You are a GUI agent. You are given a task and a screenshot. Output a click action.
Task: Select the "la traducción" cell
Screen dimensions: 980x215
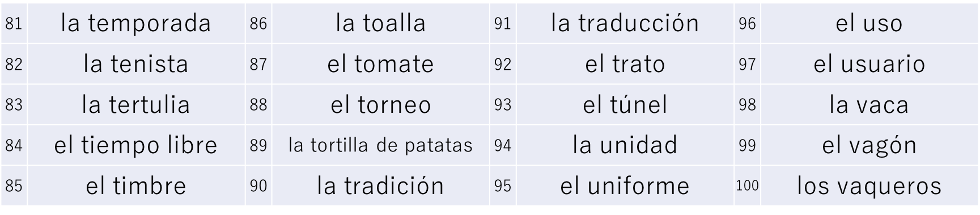[x=625, y=23]
